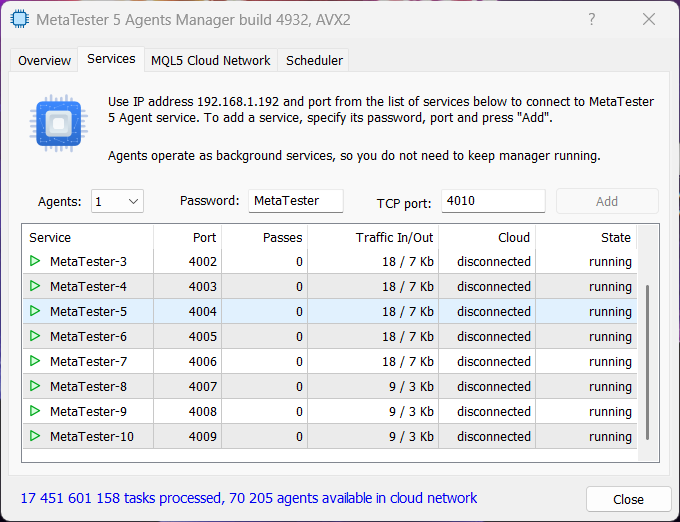
Task: Sort by the Service column header
Action: click(88, 238)
